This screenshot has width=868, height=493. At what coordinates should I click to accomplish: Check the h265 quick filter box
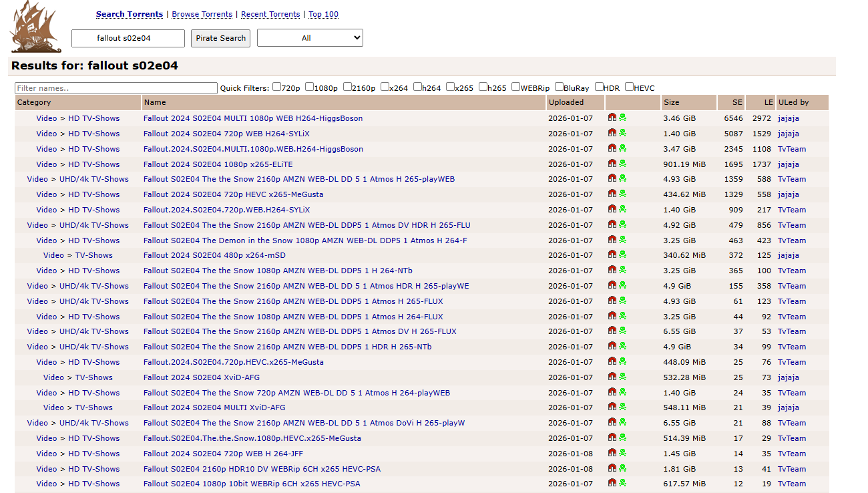483,87
